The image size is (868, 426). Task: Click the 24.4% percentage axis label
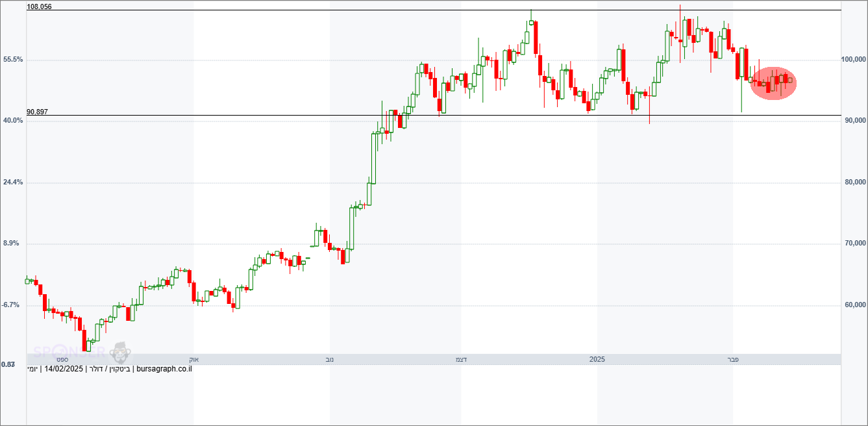(x=13, y=182)
